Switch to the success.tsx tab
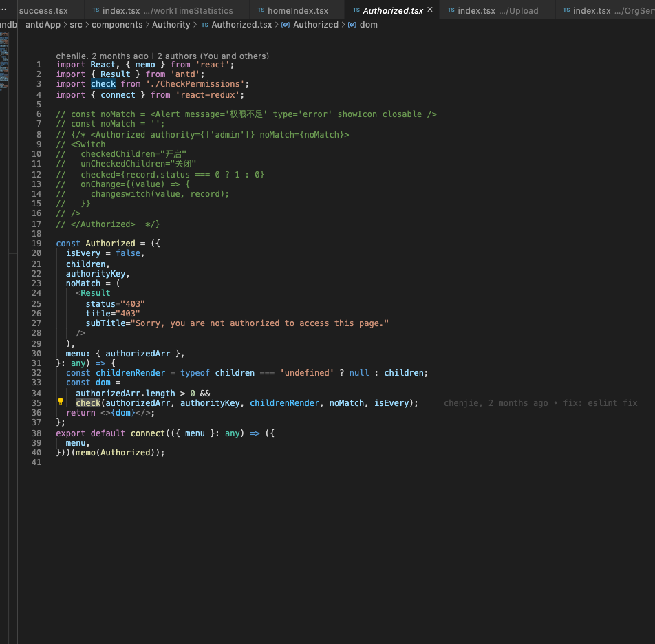The height and width of the screenshot is (644, 655). click(43, 10)
